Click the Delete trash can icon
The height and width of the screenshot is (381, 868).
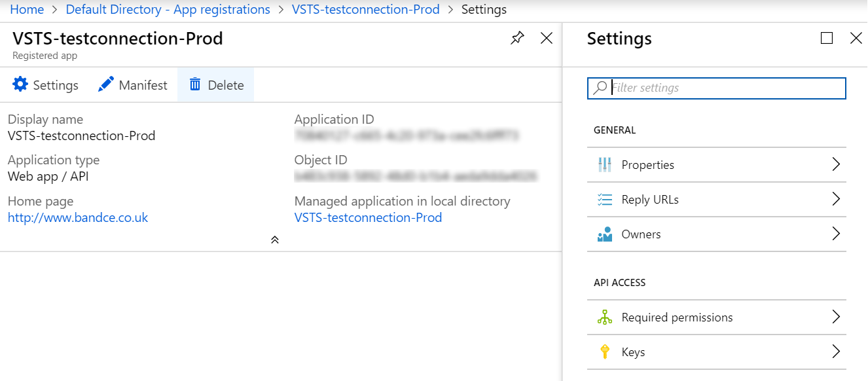[195, 84]
